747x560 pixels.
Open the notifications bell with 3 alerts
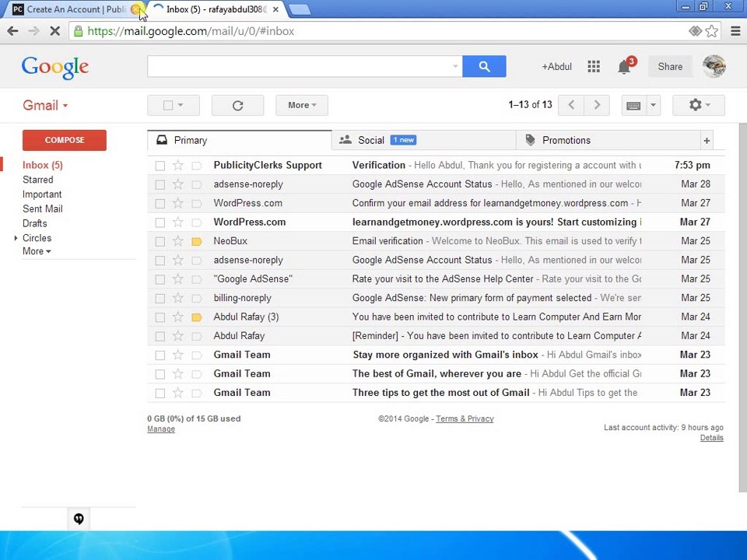click(625, 67)
